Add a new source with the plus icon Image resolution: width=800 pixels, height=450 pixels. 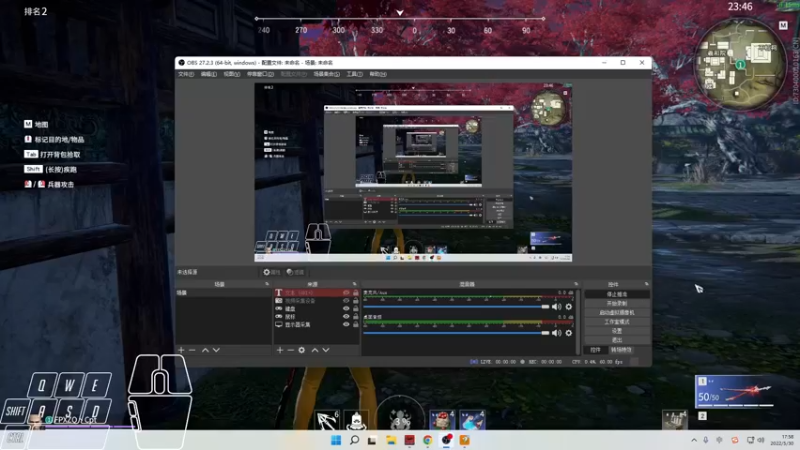(x=280, y=350)
